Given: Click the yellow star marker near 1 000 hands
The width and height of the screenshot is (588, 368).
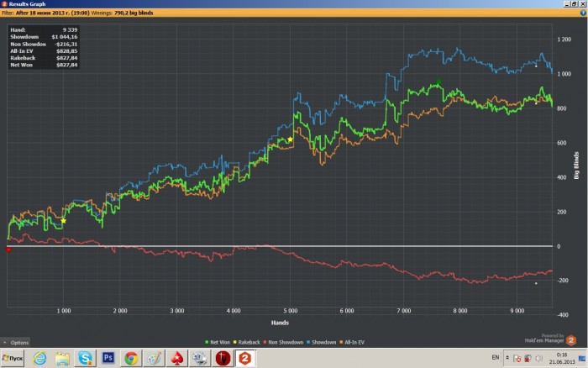Looking at the screenshot, I should pyautogui.click(x=63, y=221).
